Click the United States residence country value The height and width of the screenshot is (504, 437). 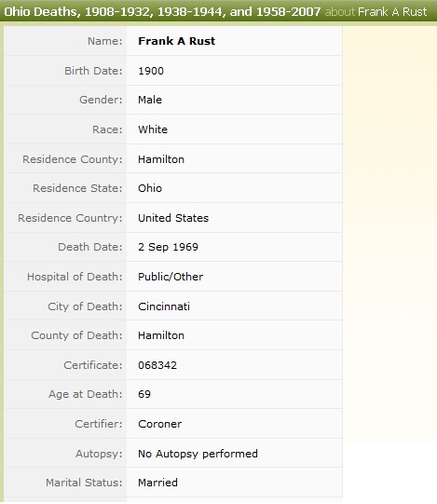tap(173, 218)
